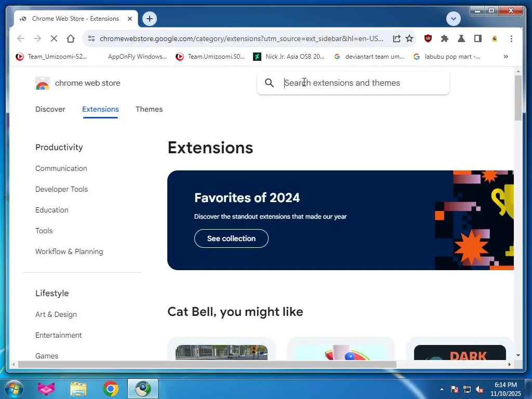Screen dimensions: 532x399
Task: Open the Chrome home page
Action: tap(71, 38)
